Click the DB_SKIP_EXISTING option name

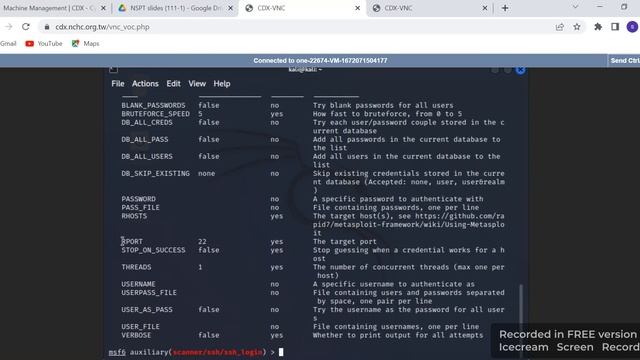pos(155,173)
